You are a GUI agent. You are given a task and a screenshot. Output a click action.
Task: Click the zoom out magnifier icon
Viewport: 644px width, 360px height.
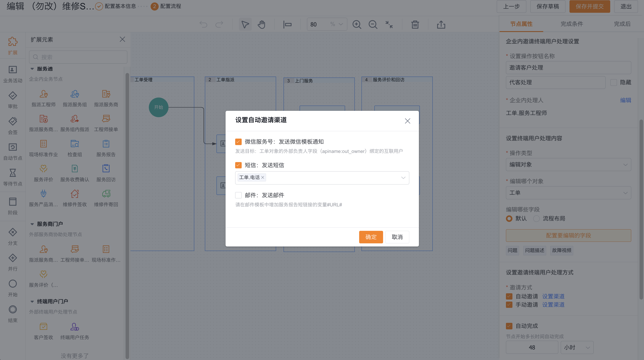tap(373, 25)
